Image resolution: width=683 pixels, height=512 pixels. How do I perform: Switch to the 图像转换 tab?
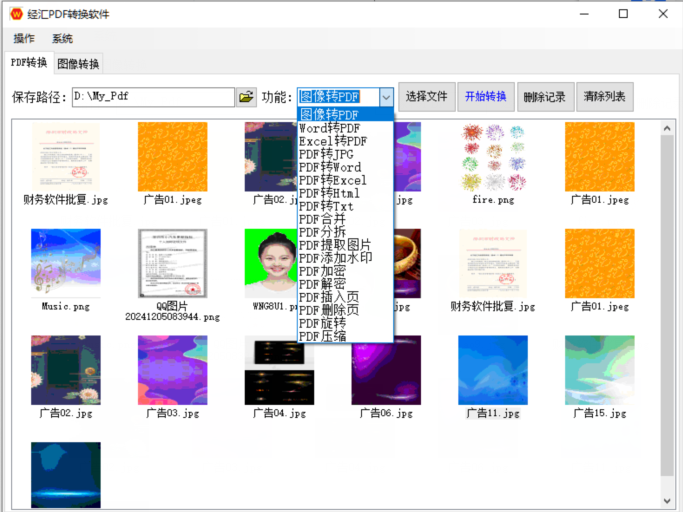pyautogui.click(x=78, y=64)
